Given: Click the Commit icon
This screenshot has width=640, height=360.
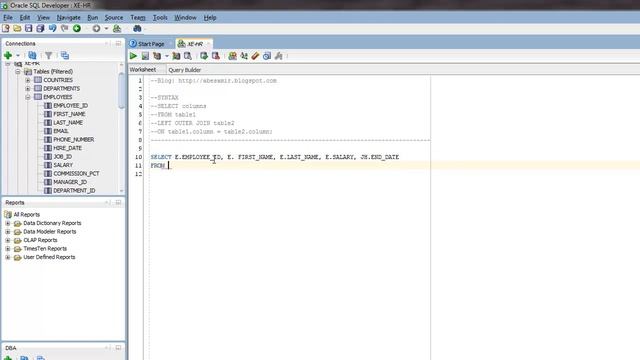Looking at the screenshot, I should [204, 56].
